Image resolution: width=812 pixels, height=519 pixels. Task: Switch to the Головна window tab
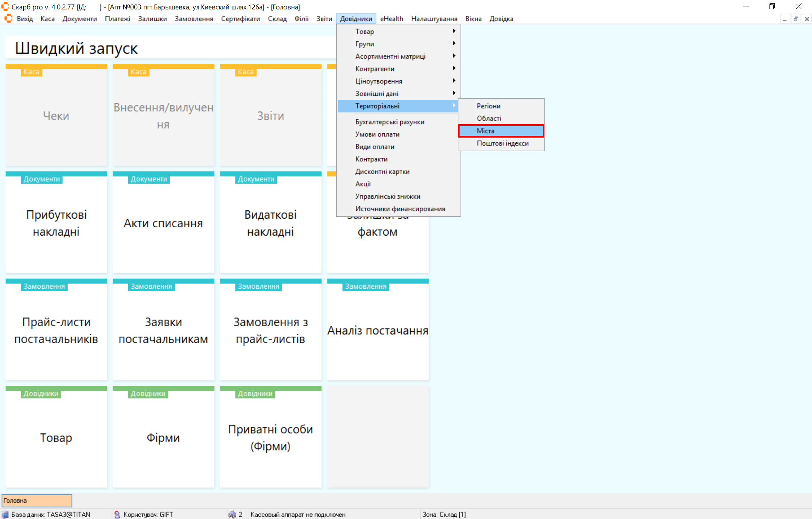(37, 501)
